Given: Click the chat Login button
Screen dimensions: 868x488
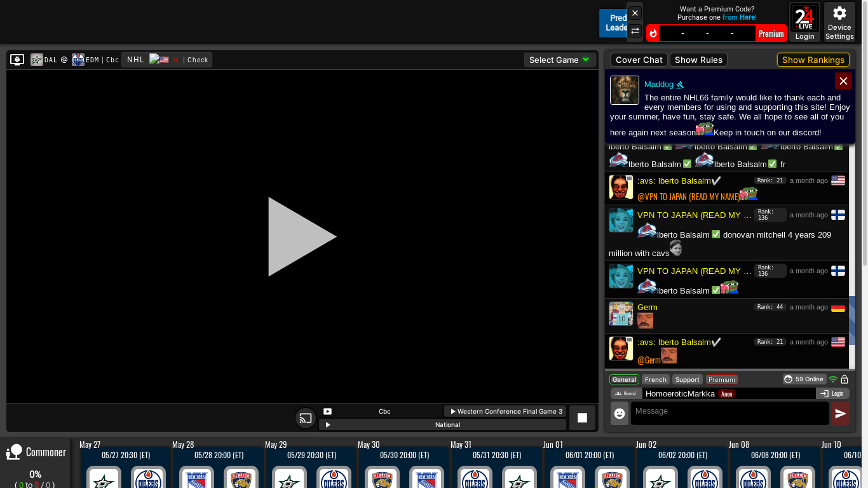Looking at the screenshot, I should [x=832, y=393].
